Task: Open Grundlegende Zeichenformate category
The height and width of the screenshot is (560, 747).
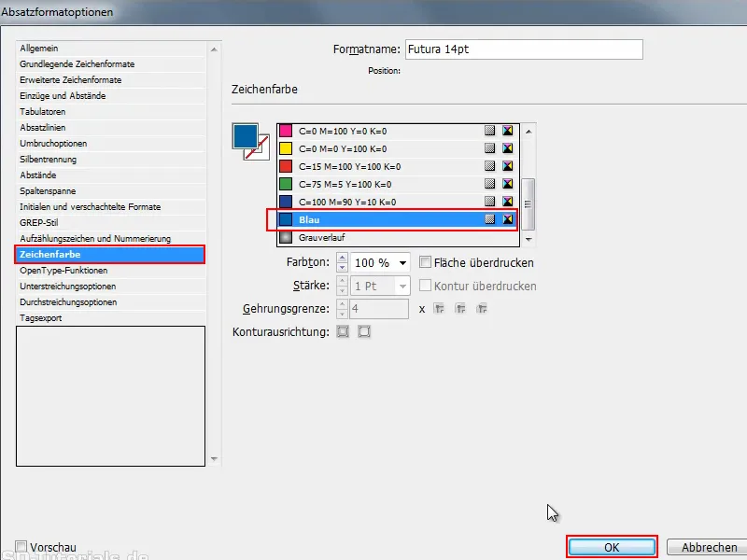Action: [x=110, y=63]
